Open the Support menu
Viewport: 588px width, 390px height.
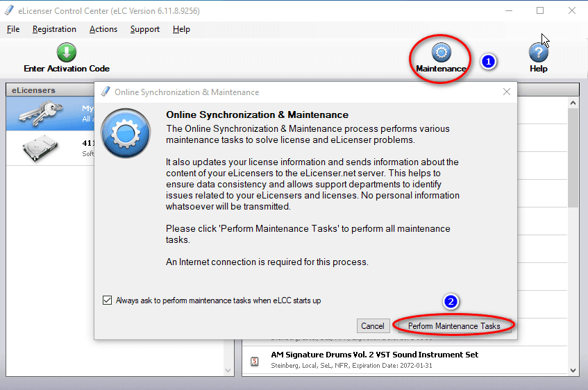145,29
